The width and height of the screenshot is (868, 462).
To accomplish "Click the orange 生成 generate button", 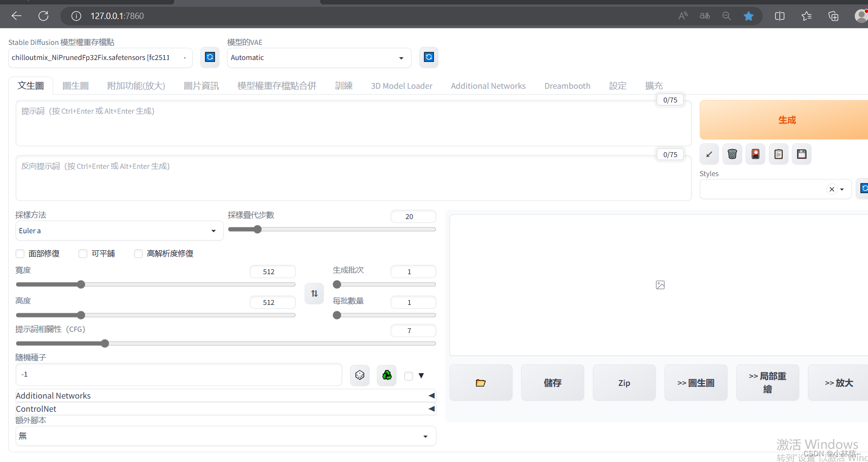I will 784,120.
